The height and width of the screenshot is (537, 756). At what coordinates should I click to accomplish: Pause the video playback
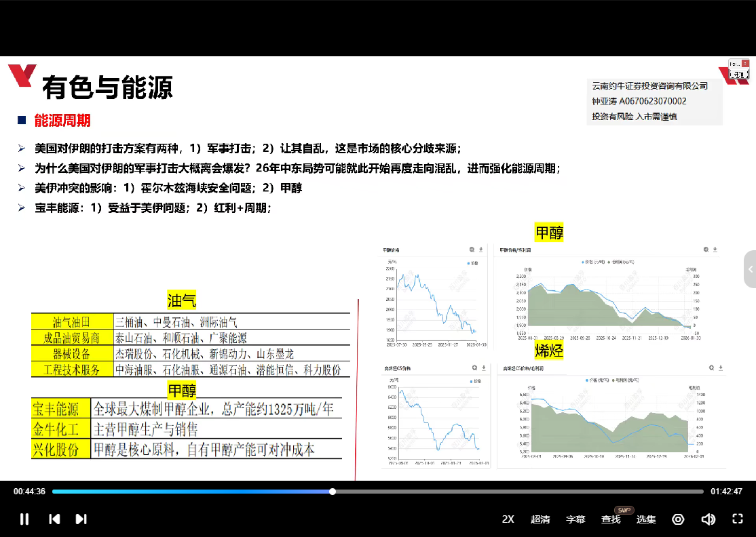(x=24, y=519)
